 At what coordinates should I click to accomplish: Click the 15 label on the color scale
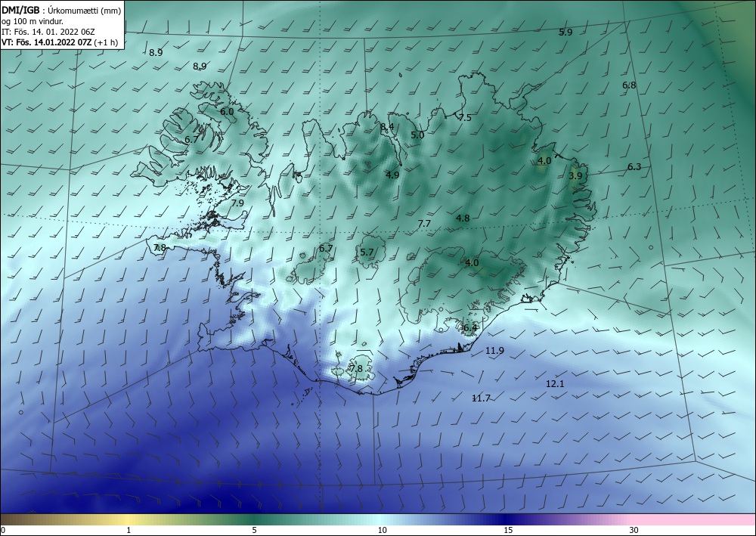pyautogui.click(x=508, y=531)
